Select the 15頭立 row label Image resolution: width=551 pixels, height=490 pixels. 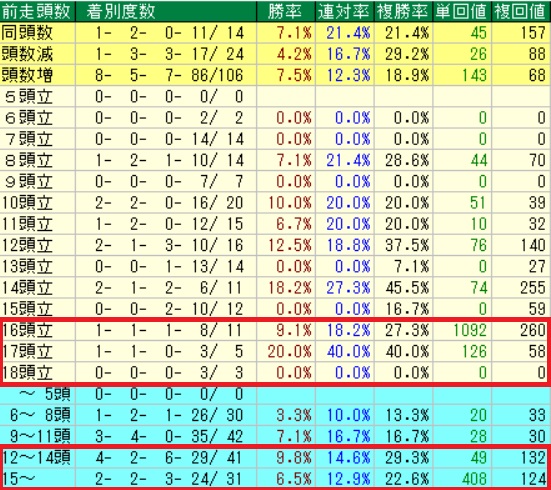(27, 309)
